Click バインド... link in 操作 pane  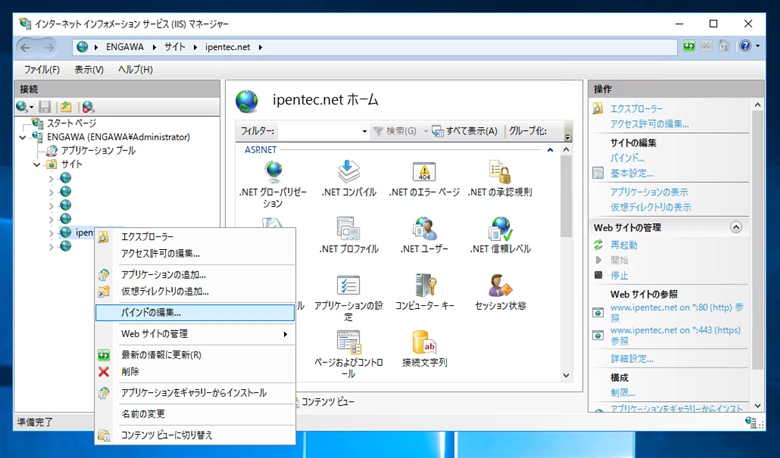(x=627, y=158)
